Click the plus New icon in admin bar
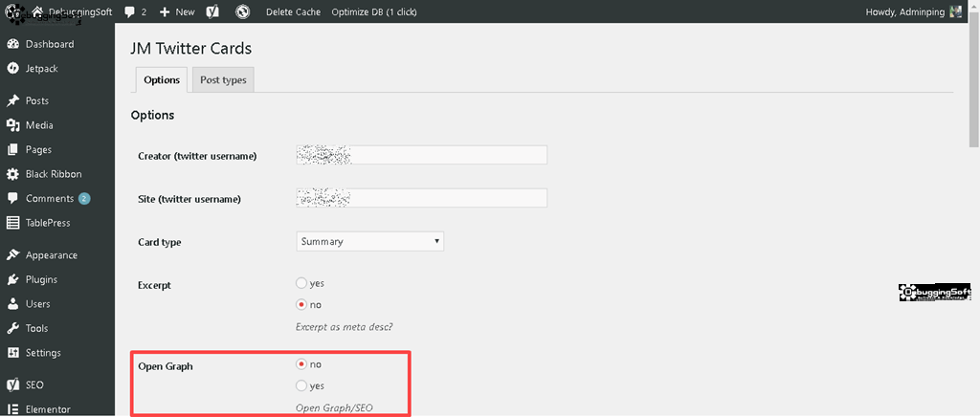Screen dimensions: 980x417 pyautogui.click(x=165, y=11)
